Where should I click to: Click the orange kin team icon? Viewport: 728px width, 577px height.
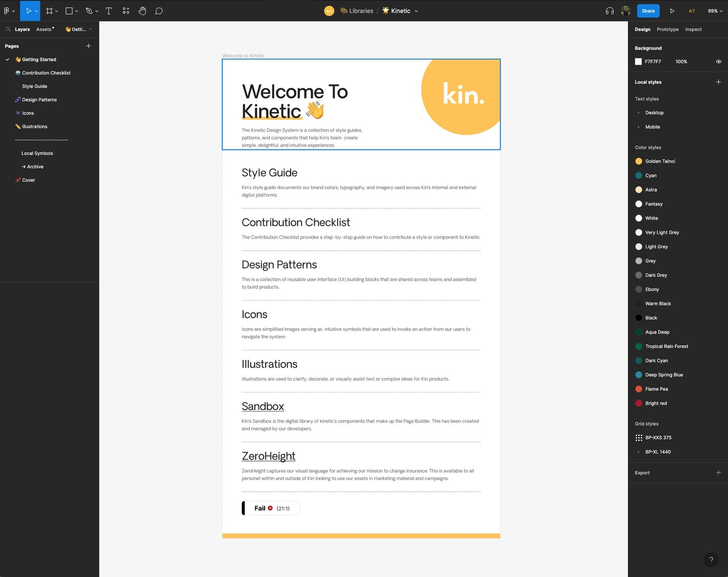pos(329,11)
